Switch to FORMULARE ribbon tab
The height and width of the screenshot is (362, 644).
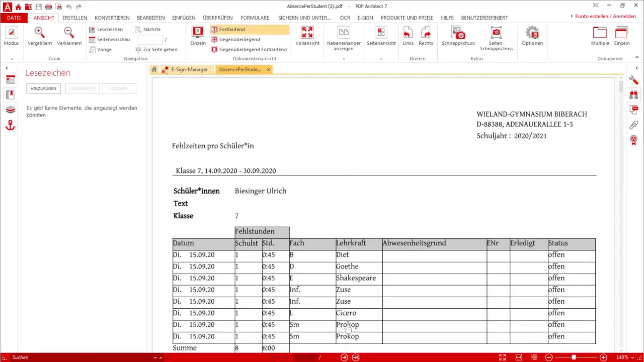[255, 18]
